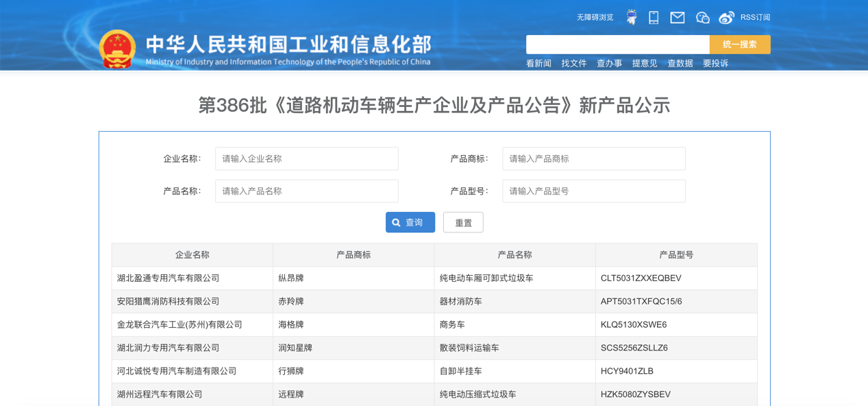
Task: Click the WeChat icon in the header
Action: [702, 17]
